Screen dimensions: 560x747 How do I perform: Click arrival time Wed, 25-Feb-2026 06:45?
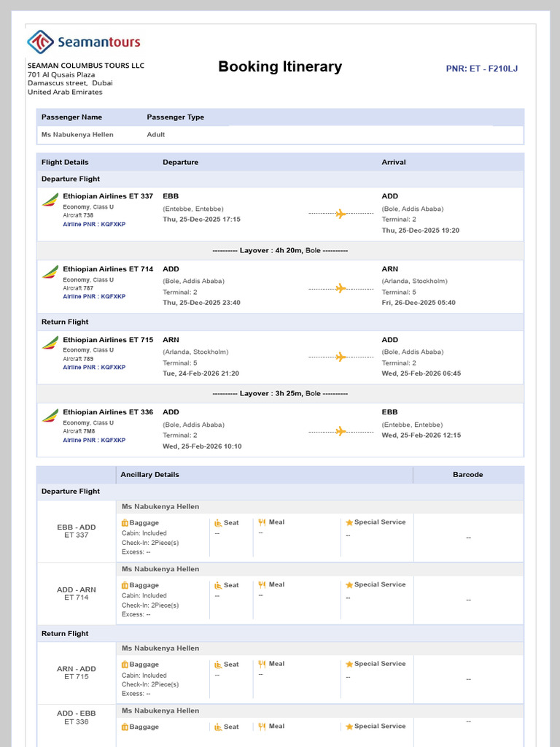coord(421,374)
